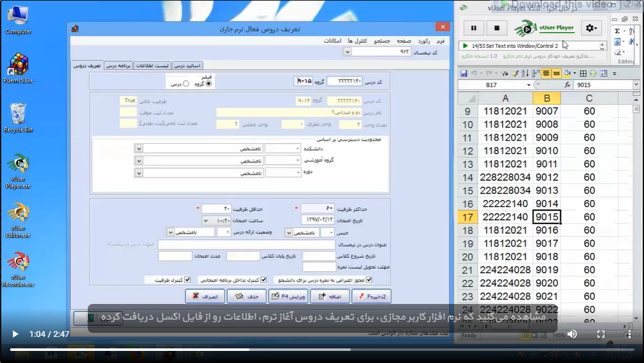The height and width of the screenshot is (363, 644).
Task: Open vUser Player settings gear menu
Action: (x=592, y=28)
